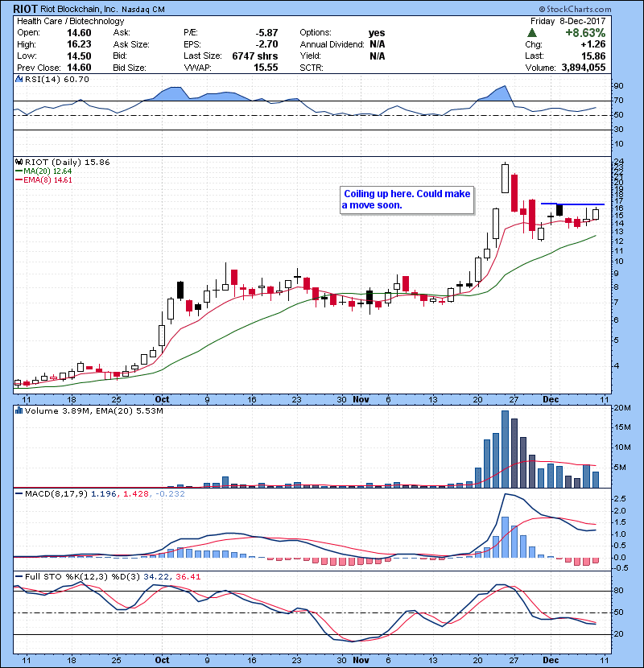Image resolution: width=644 pixels, height=668 pixels.
Task: Click the StockCharts.com copyright label
Action: (575, 9)
